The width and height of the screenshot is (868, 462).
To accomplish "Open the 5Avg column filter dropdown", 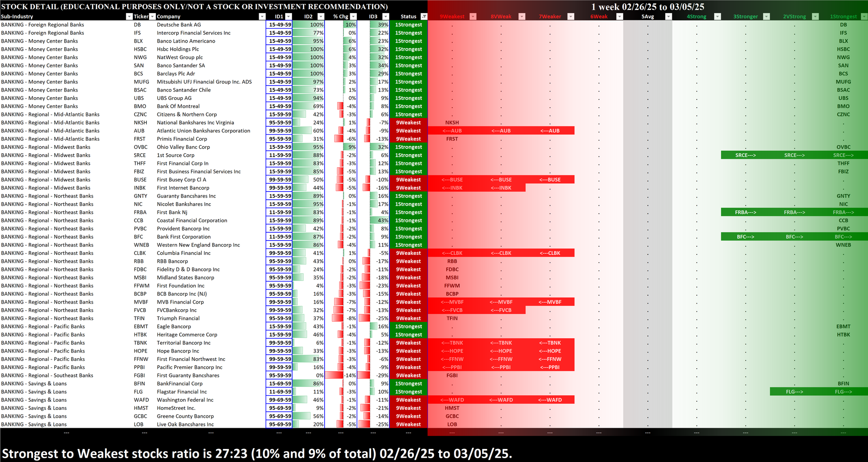I will [x=669, y=16].
